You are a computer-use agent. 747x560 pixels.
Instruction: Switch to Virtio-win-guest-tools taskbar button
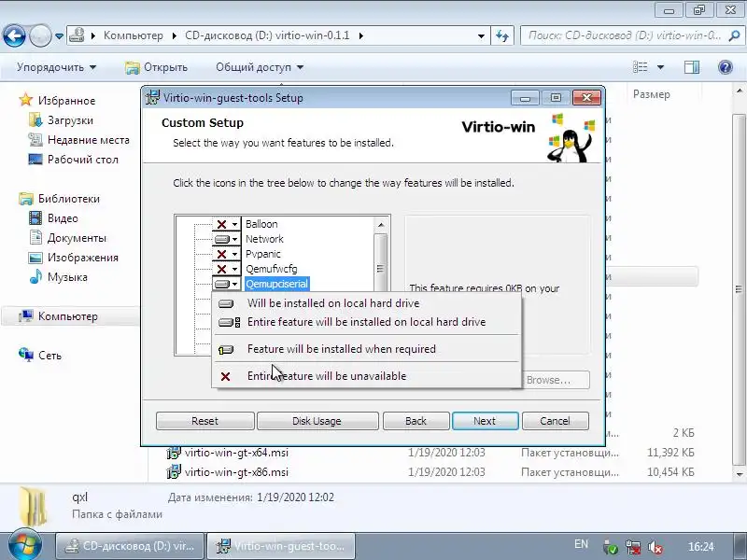coord(281,546)
